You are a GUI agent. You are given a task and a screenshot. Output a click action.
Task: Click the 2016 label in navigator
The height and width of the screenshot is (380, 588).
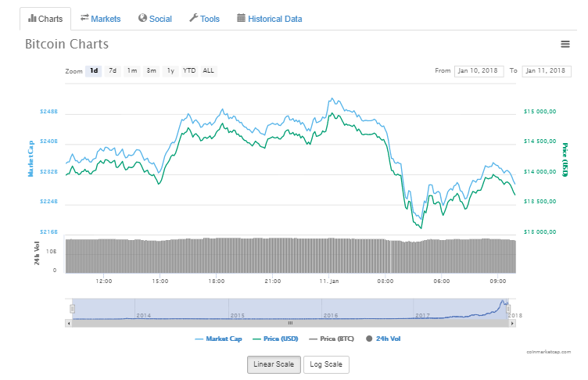331,315
